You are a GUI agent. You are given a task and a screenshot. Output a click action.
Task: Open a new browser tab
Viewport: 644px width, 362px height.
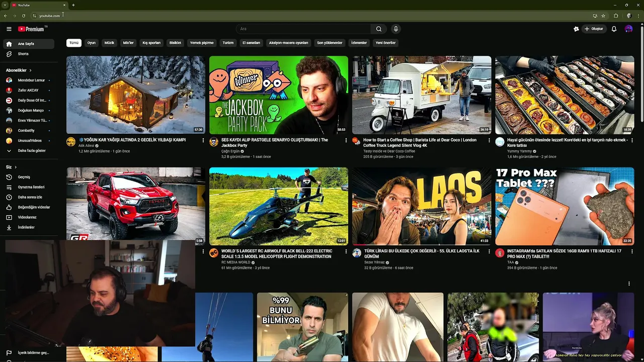point(73,5)
